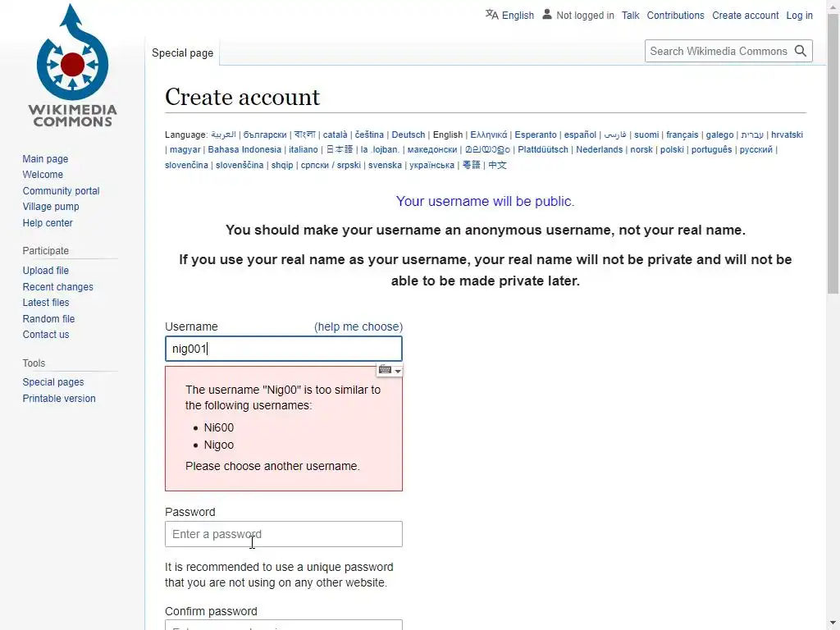
Task: Focus the Search Wikimedia Commons field
Action: tap(719, 51)
